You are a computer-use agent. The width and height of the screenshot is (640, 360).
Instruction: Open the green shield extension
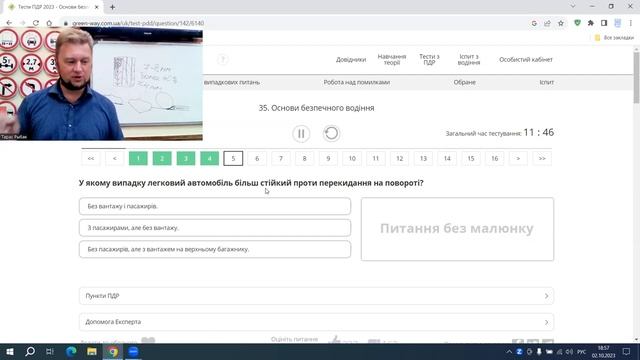click(577, 23)
